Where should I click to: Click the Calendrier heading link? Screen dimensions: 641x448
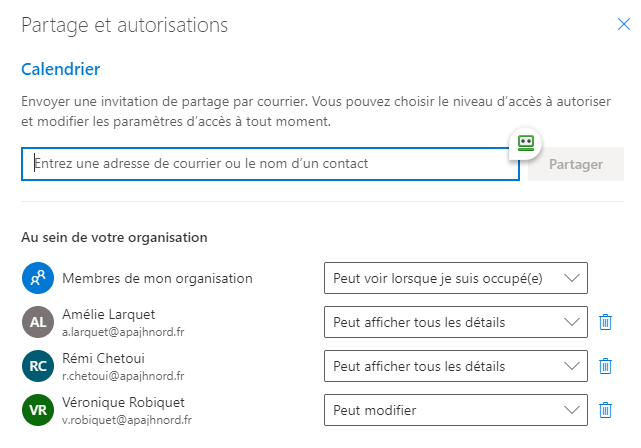(61, 69)
